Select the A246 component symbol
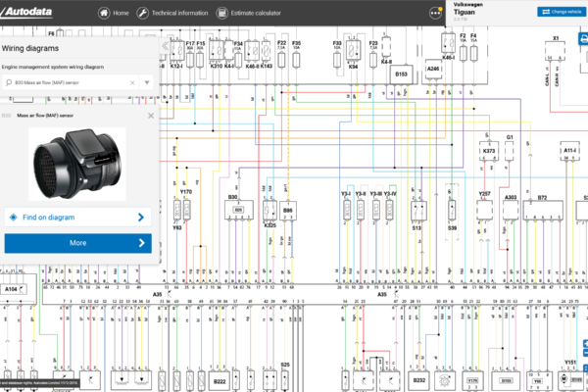 coord(433,70)
